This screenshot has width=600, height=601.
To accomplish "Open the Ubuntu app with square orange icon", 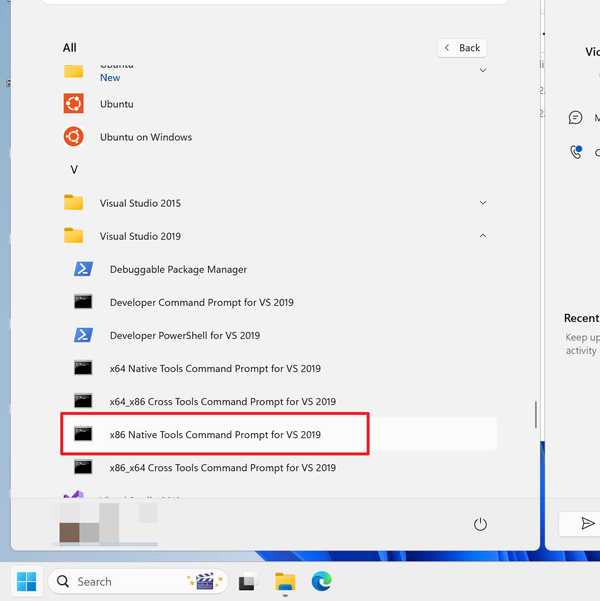I will pos(73,103).
